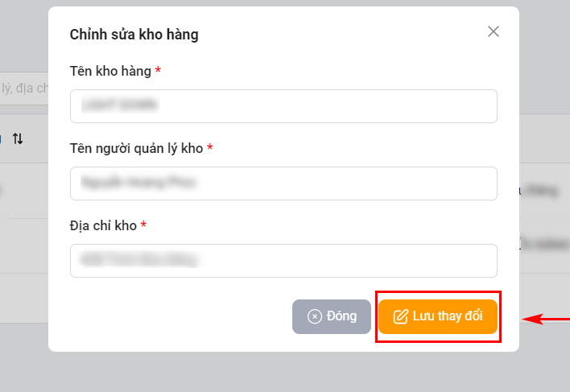Save with the orange Lưu thay đổi button
The image size is (570, 392).
[x=438, y=316]
